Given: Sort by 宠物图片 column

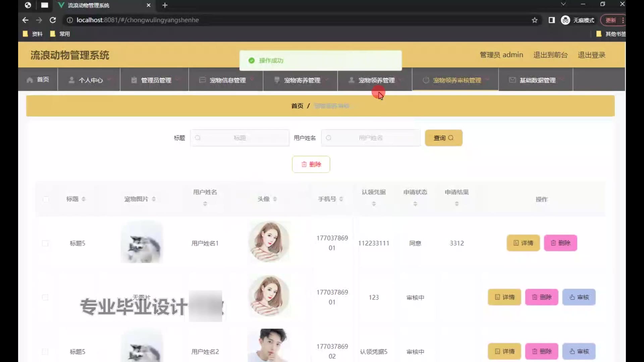Looking at the screenshot, I should point(154,199).
